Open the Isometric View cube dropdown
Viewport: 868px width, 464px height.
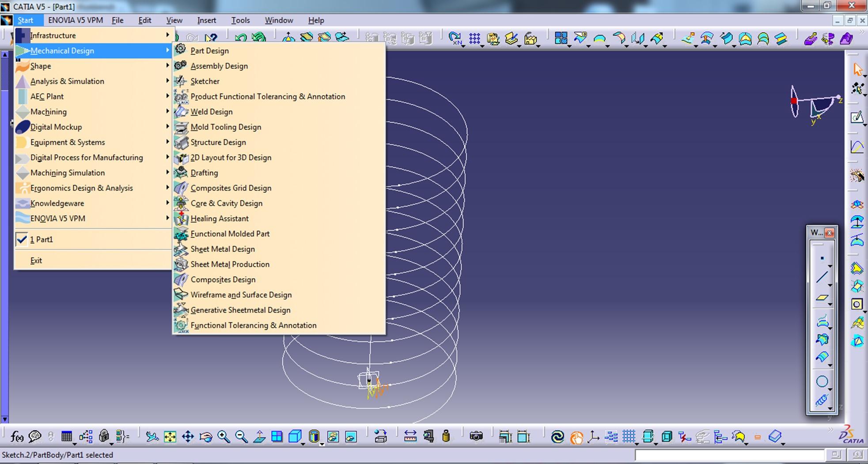point(303,443)
